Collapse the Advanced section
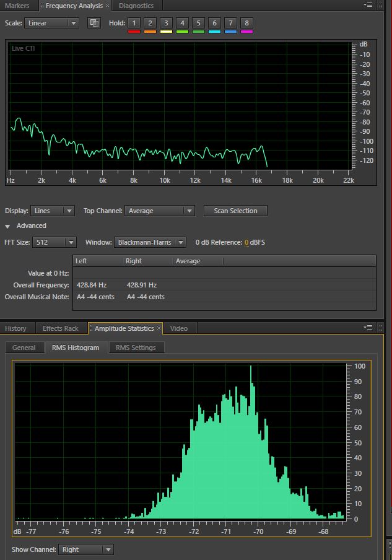 click(8, 226)
